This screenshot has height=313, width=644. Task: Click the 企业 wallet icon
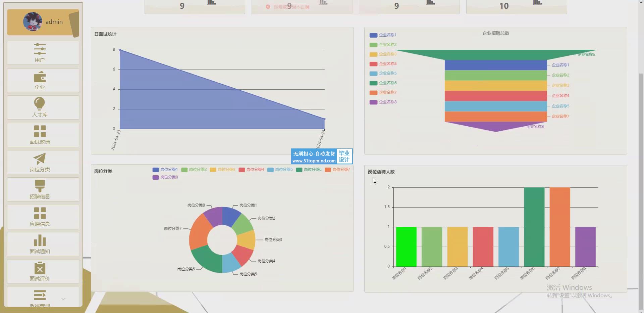click(40, 77)
